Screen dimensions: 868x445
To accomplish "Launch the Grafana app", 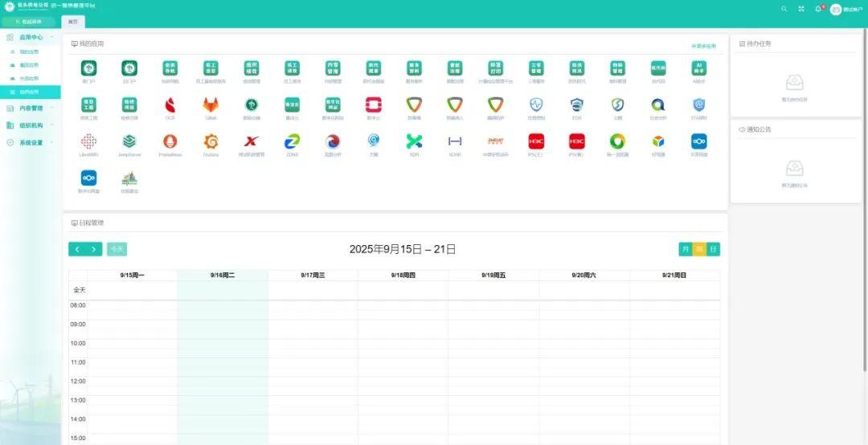I will pyautogui.click(x=211, y=141).
